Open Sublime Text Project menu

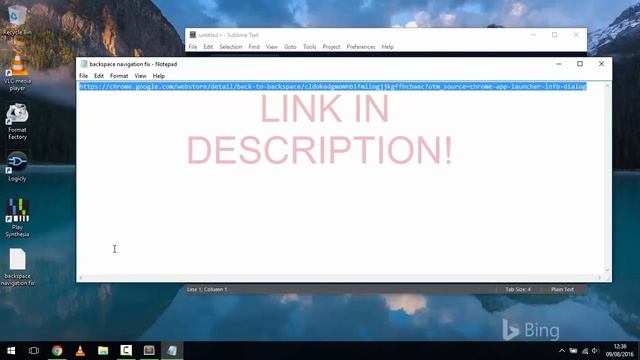point(331,47)
